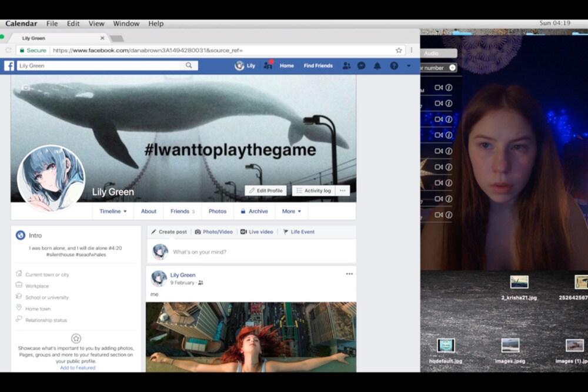
Task: Click the Edit Profile button
Action: pyautogui.click(x=266, y=190)
